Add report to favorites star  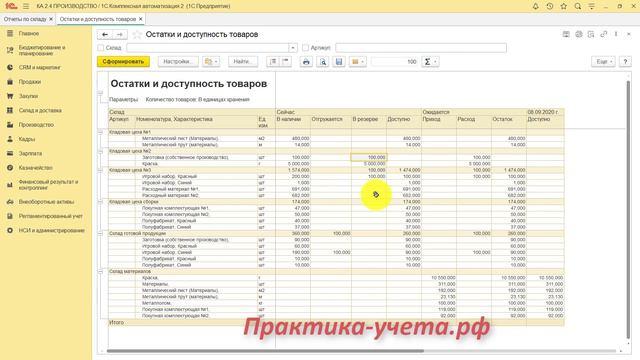coord(137,35)
